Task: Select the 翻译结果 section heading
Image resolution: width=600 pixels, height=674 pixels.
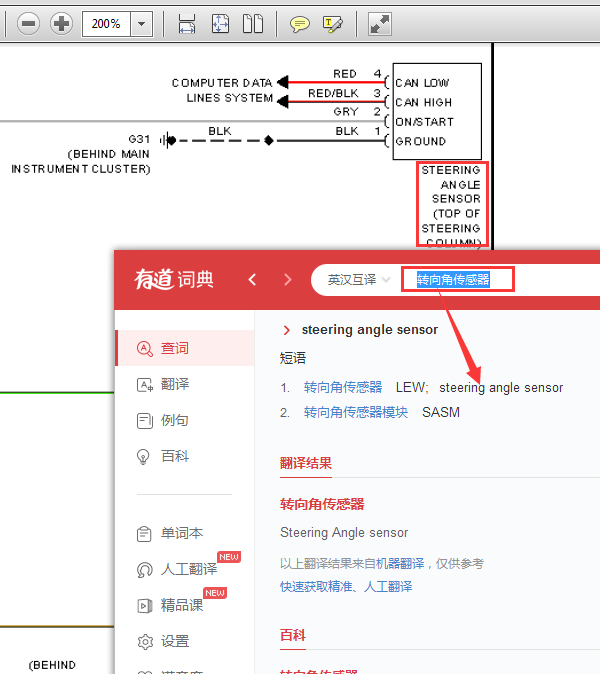Action: coord(306,463)
